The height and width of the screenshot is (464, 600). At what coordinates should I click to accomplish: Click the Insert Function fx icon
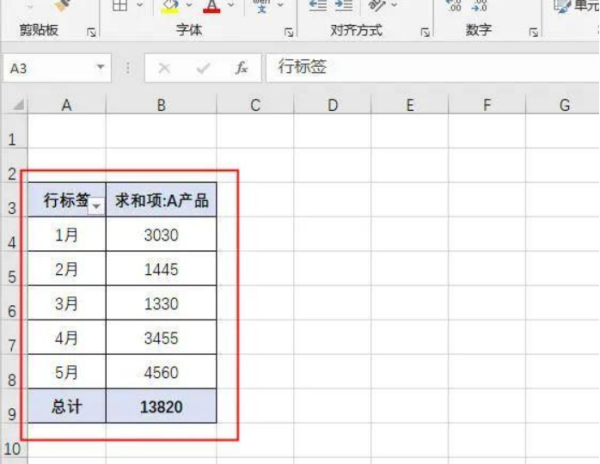point(241,68)
